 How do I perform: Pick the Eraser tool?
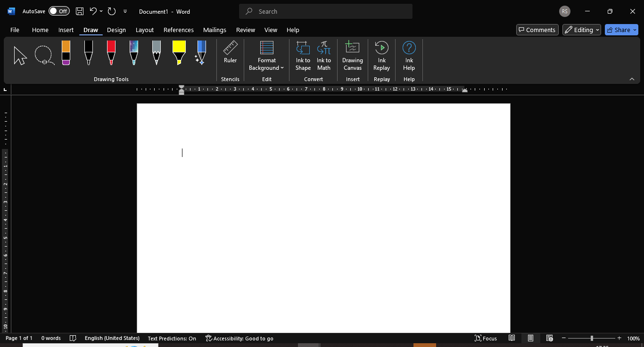tap(66, 53)
